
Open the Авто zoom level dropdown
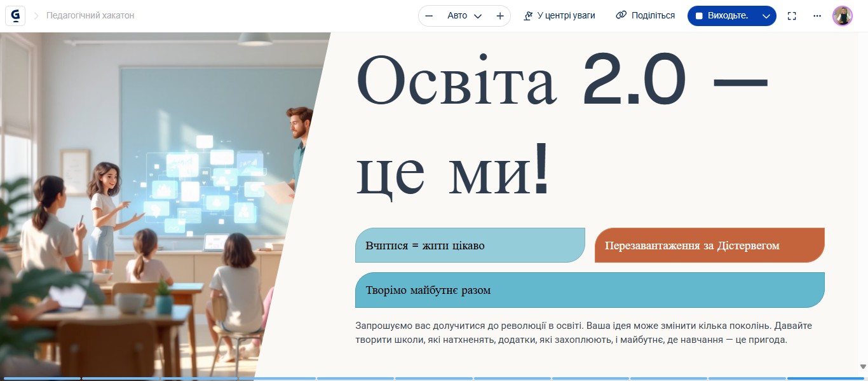(465, 16)
